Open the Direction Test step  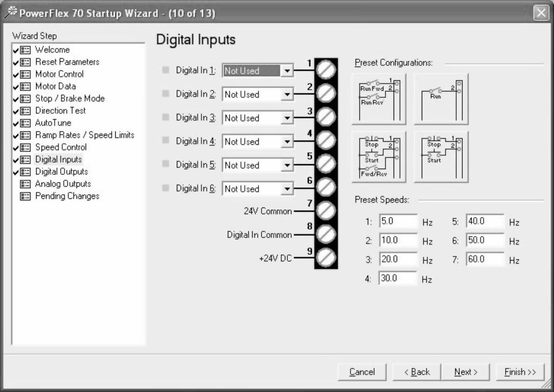[60, 111]
